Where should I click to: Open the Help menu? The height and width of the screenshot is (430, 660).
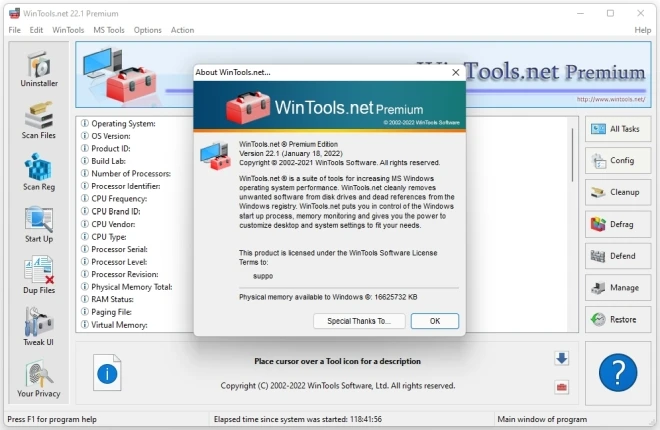[643, 30]
